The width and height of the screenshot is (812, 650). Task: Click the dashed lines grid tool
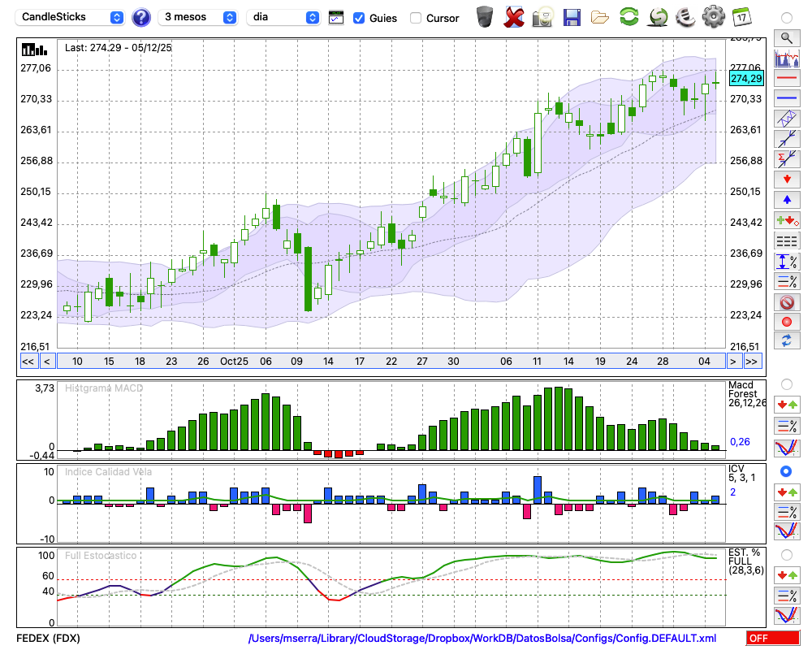click(787, 241)
